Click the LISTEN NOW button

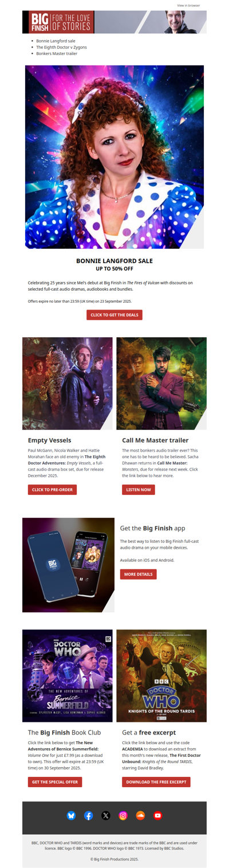[x=139, y=490]
